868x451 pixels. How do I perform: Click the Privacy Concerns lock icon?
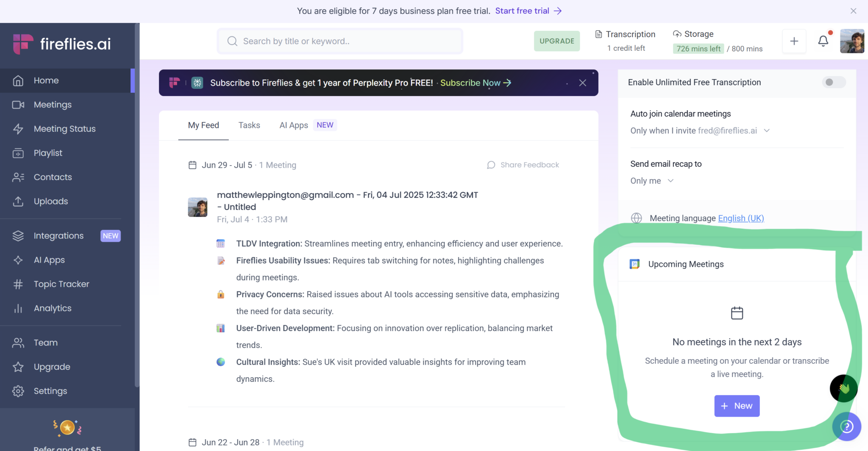pyautogui.click(x=220, y=294)
